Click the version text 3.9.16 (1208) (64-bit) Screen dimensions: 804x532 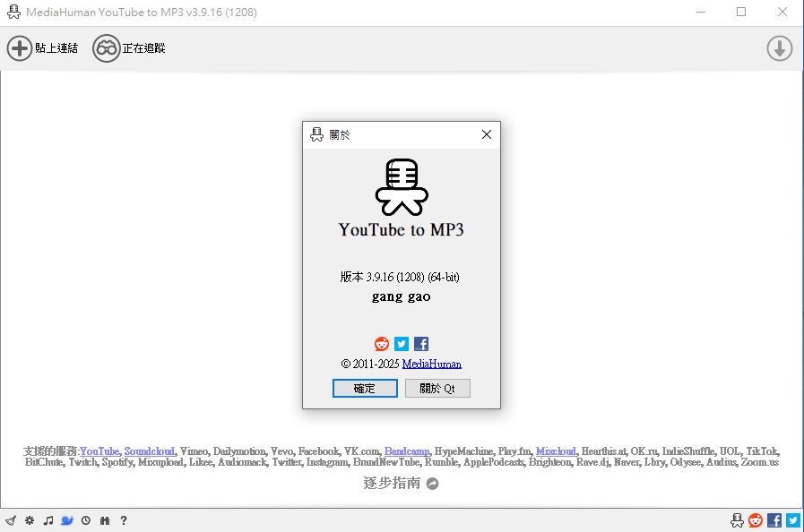click(x=400, y=278)
